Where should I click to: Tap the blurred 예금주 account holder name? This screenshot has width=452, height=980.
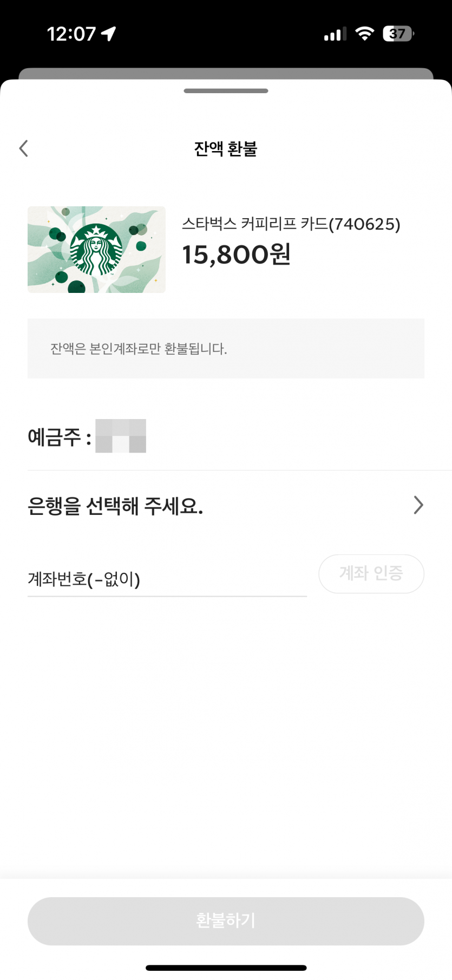tap(121, 436)
